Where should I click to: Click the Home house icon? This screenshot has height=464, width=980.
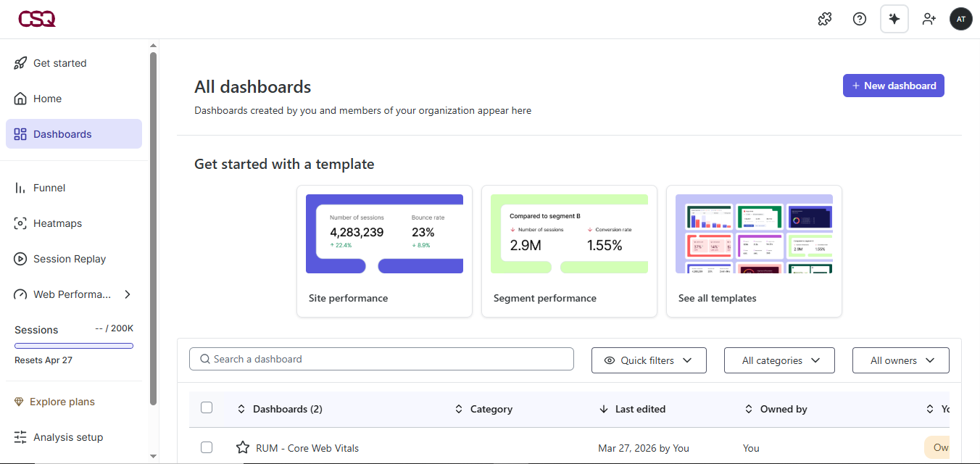pos(20,99)
